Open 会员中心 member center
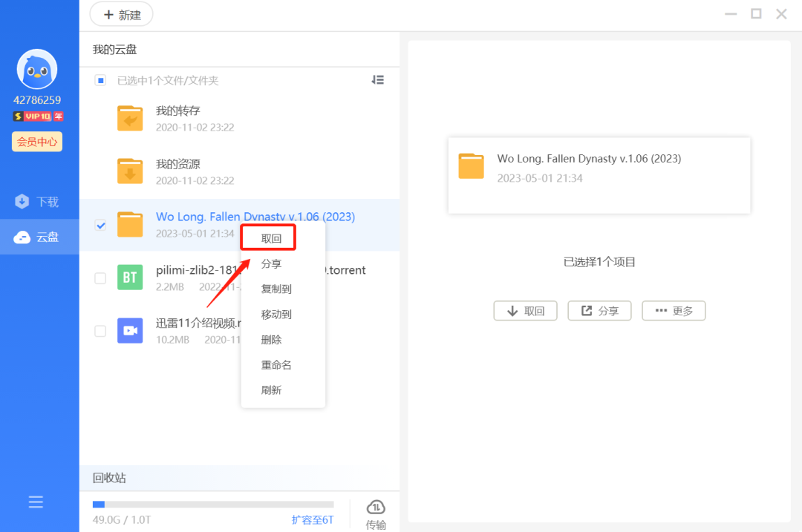Image resolution: width=802 pixels, height=532 pixels. [x=37, y=142]
